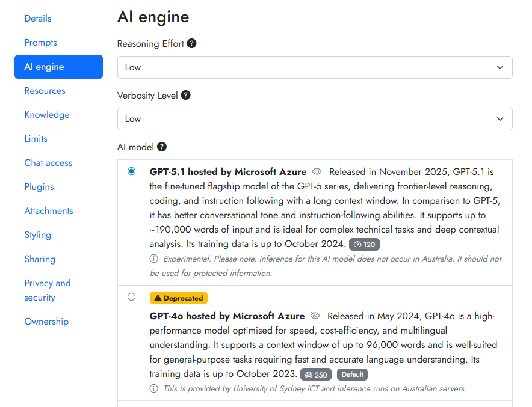The height and width of the screenshot is (407, 532).
Task: Switch to the Styling section
Action: pyautogui.click(x=37, y=235)
